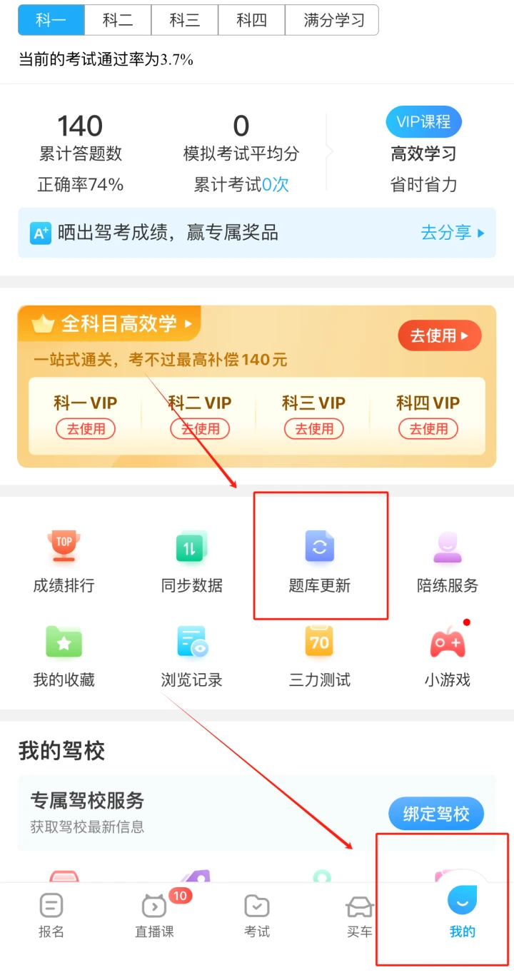This screenshot has height=980, width=514.
Task: Tap the 绑定驾校 button
Action: (x=436, y=814)
